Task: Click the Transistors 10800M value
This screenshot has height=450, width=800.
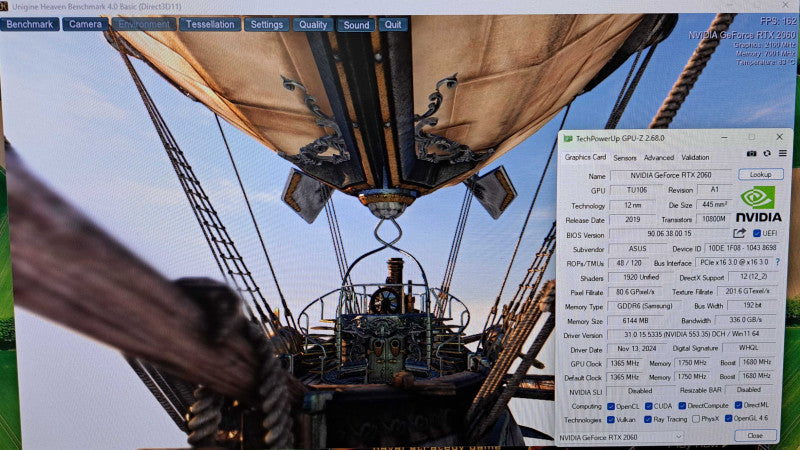Action: pos(714,219)
